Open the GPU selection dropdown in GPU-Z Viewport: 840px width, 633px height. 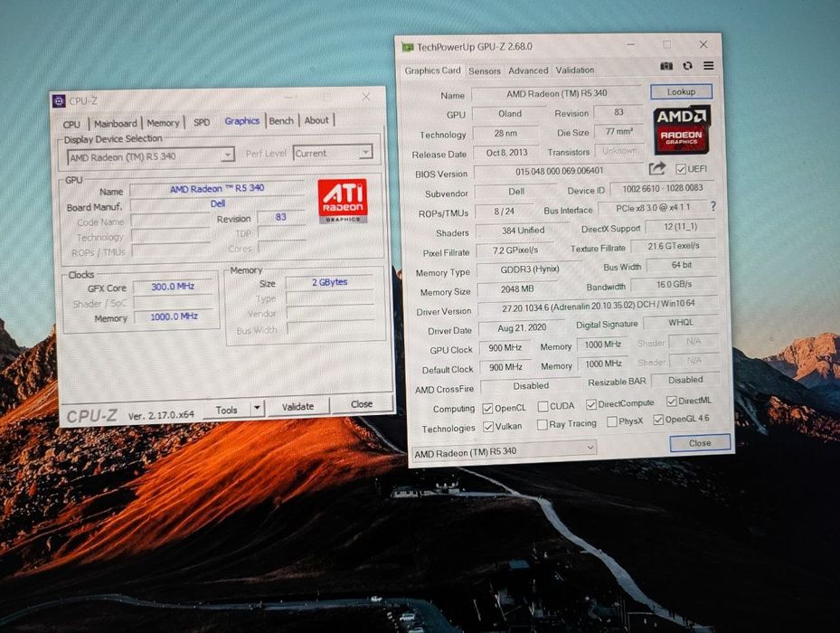click(x=504, y=450)
